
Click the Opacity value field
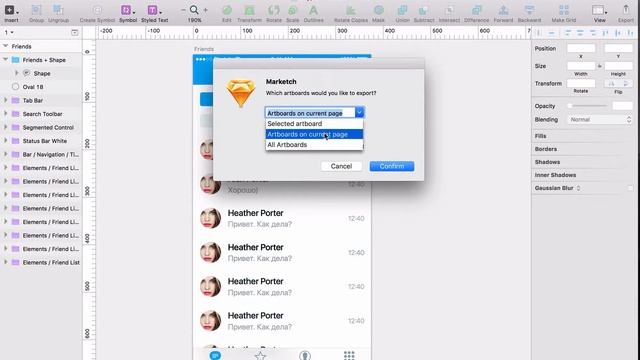coord(622,106)
